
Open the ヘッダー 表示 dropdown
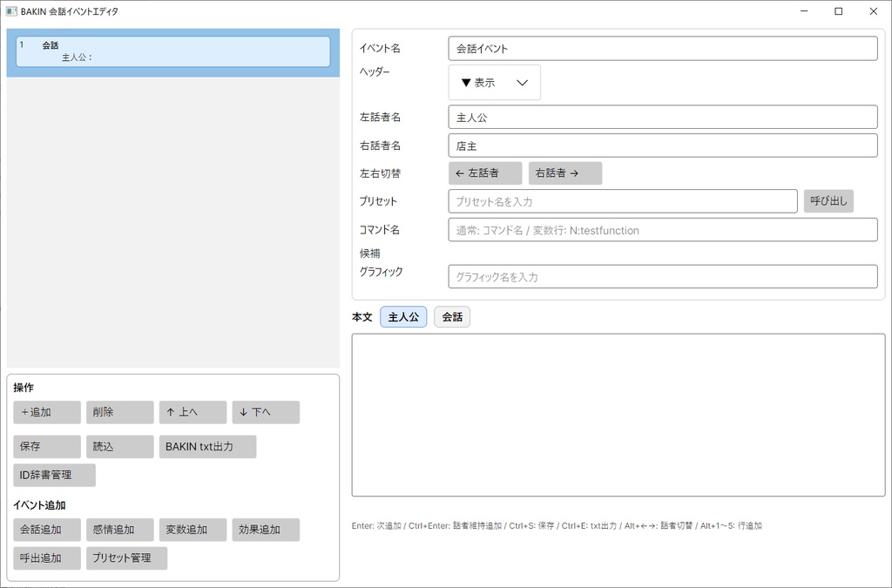coord(495,83)
